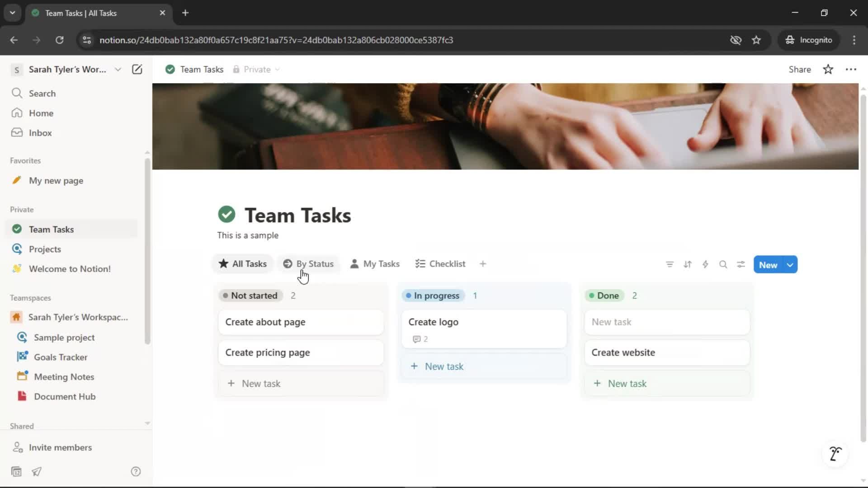Switch to the My Tasks view tab
The width and height of the screenshot is (868, 488).
(x=375, y=264)
